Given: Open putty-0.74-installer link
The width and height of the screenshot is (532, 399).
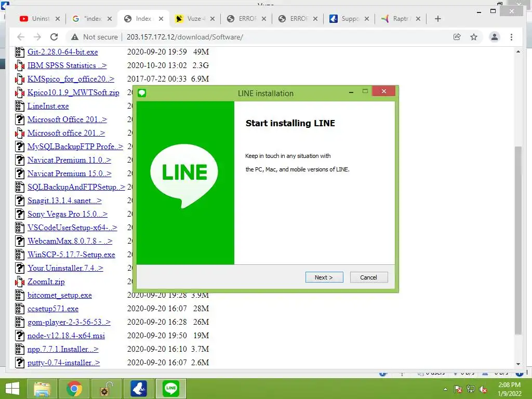Looking at the screenshot, I should click(x=63, y=363).
